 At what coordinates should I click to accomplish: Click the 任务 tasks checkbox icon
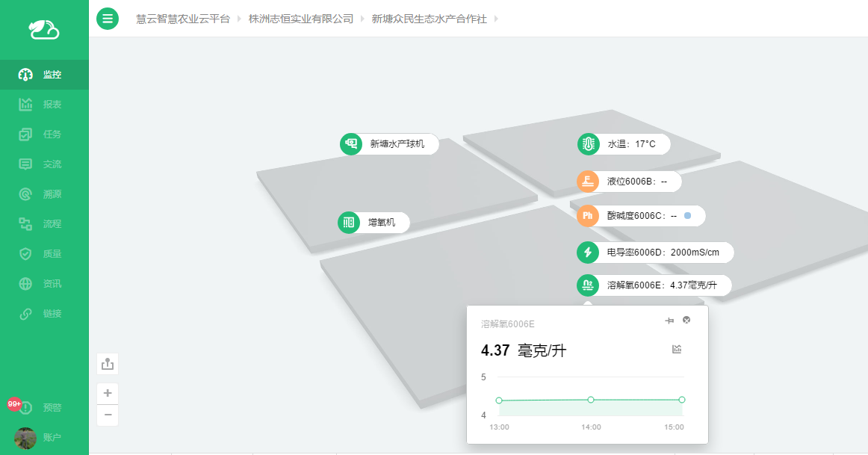point(25,134)
